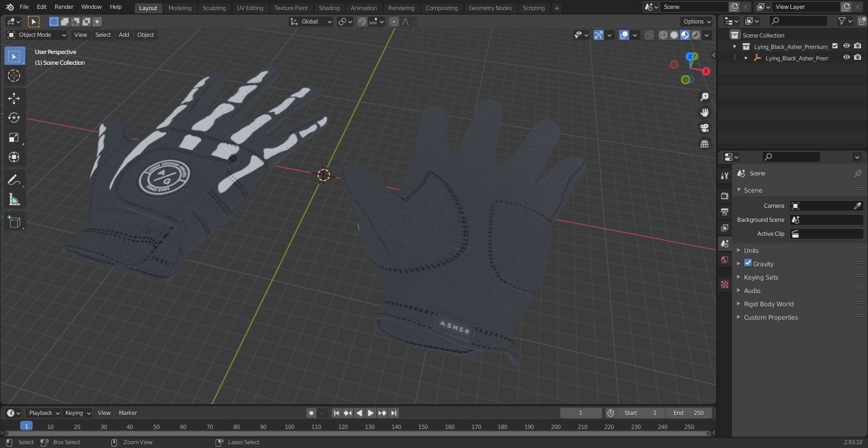
Task: Disable render for Lying_Black_Asher_Premium collection
Action: coord(858,46)
